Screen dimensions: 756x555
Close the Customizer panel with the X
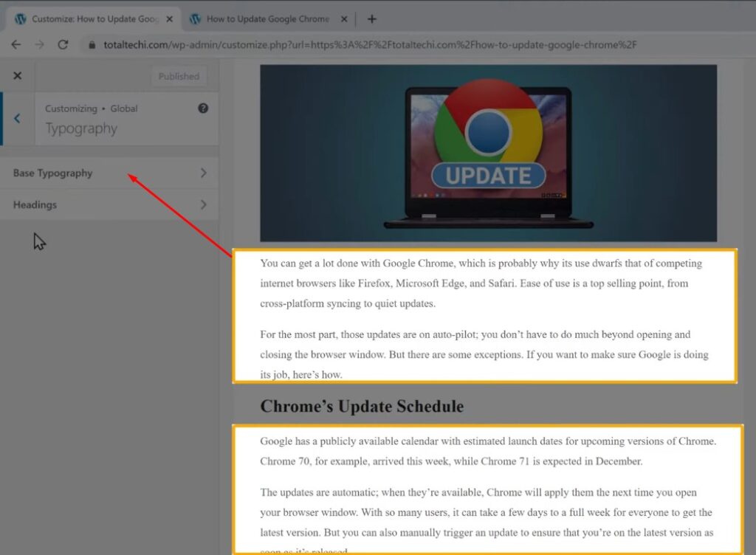pos(18,75)
